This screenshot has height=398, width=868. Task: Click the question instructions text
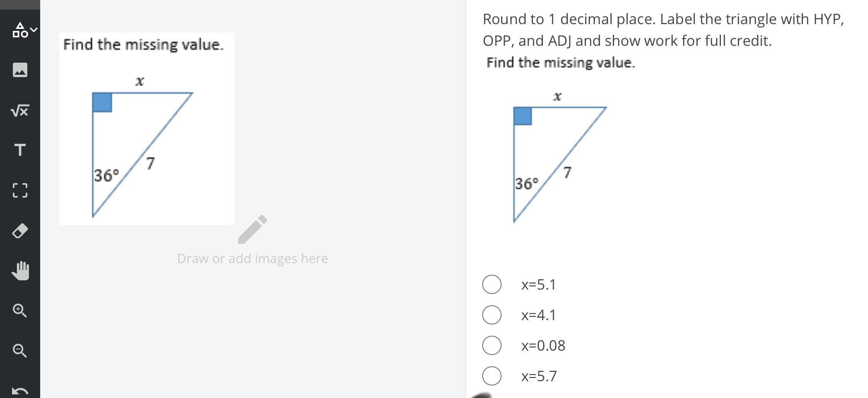(663, 30)
